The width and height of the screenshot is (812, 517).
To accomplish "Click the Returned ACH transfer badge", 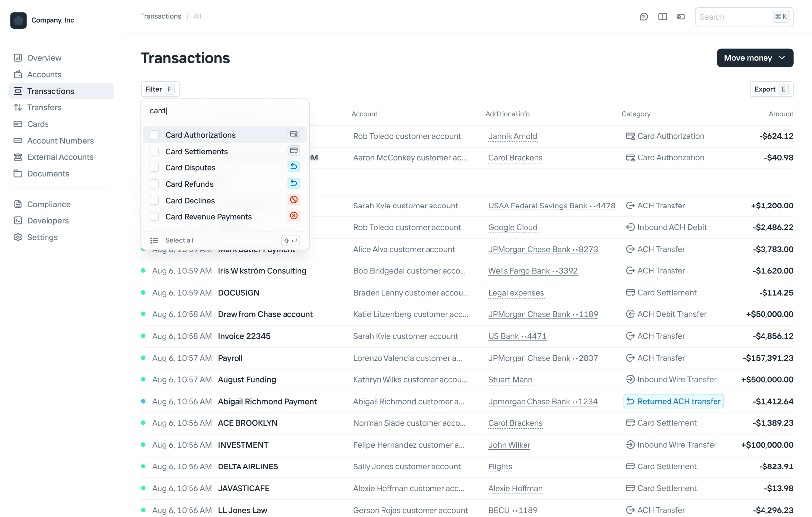I will click(x=673, y=401).
